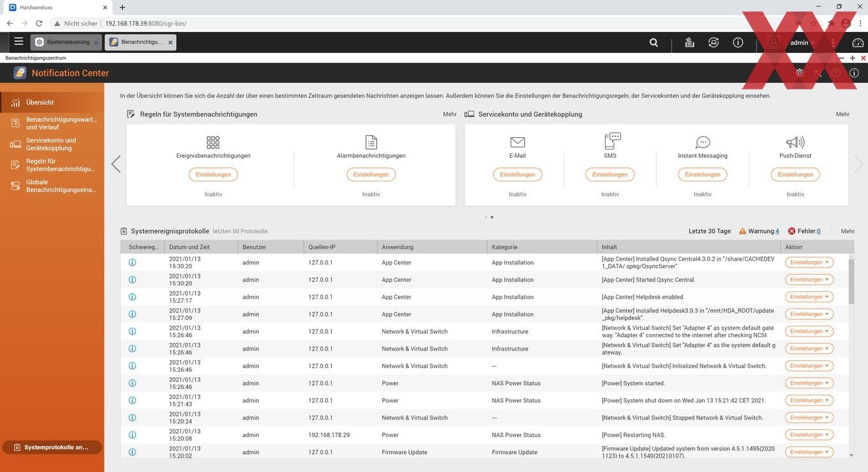Click the Push-Dienst megaphone icon
The height and width of the screenshot is (472, 868).
point(795,142)
